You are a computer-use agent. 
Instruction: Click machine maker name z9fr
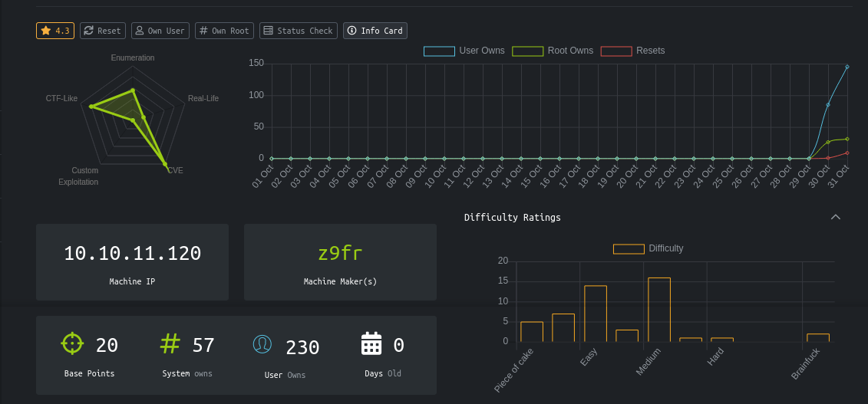(x=340, y=253)
